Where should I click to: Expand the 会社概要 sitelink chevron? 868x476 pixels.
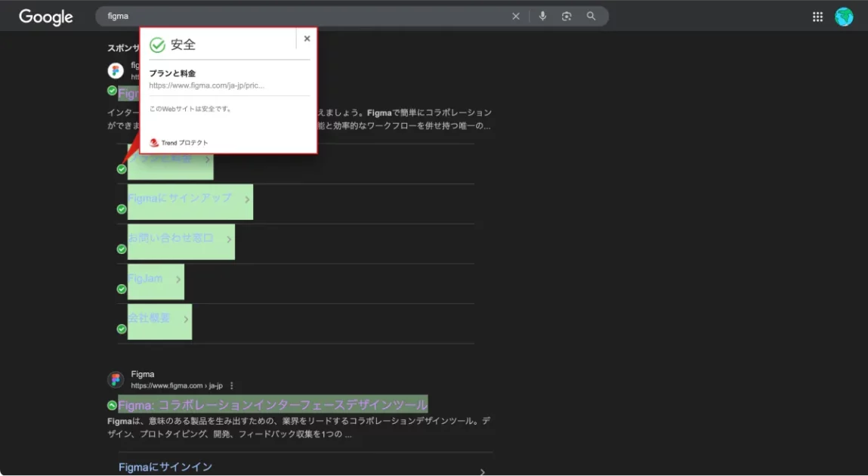186,320
